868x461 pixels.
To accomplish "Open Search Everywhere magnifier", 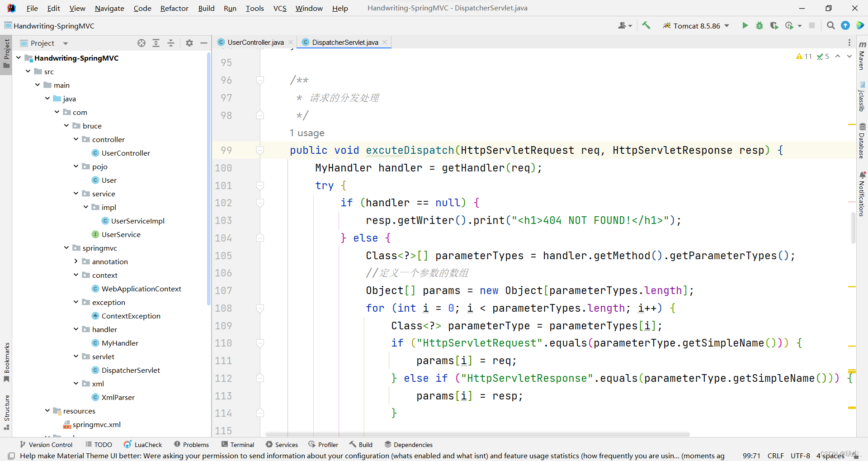I will point(831,26).
